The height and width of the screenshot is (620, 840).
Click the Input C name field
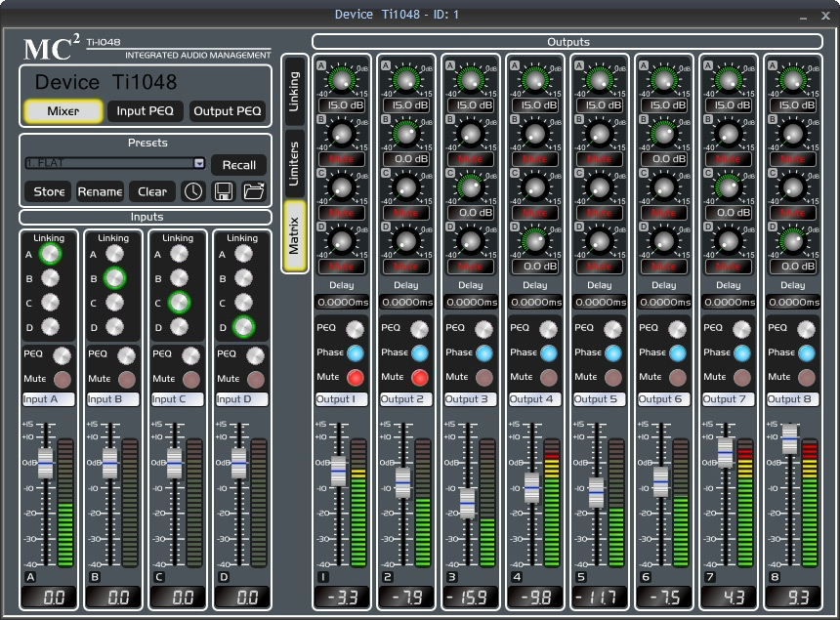178,399
